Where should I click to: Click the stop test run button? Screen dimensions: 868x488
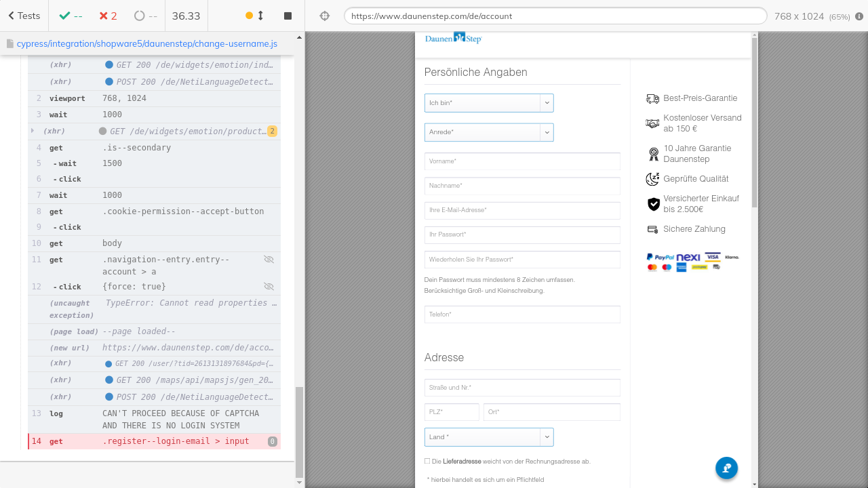288,16
